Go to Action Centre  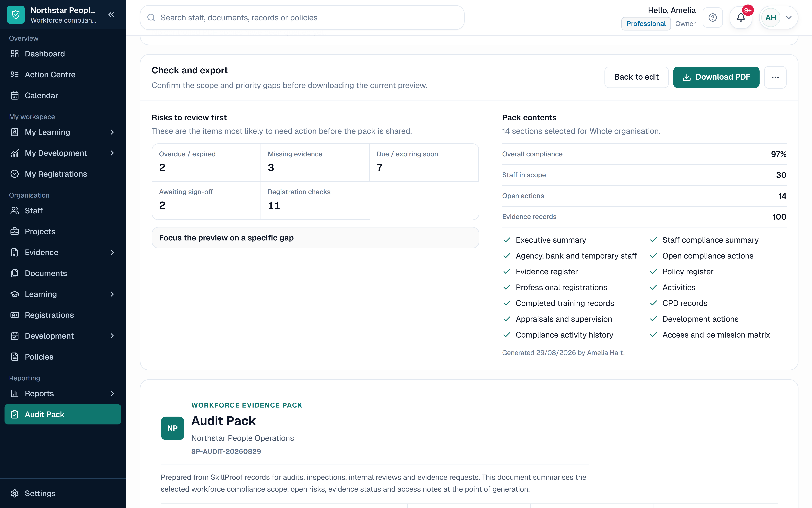point(63,75)
